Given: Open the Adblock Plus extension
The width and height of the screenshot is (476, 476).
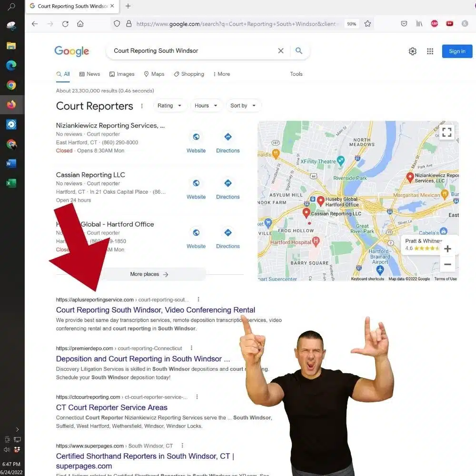Looking at the screenshot, I should (435, 24).
